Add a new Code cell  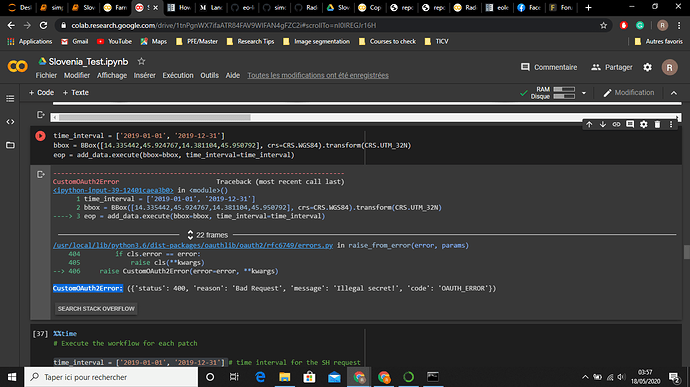tap(41, 92)
